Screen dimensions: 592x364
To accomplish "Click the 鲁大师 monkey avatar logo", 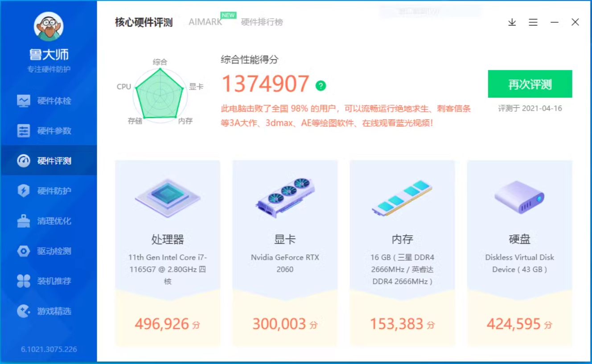I will (x=49, y=27).
